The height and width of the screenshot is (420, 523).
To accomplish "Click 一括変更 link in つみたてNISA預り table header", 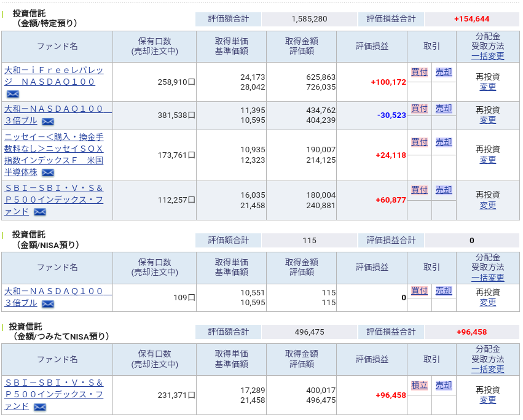I will pos(487,369).
